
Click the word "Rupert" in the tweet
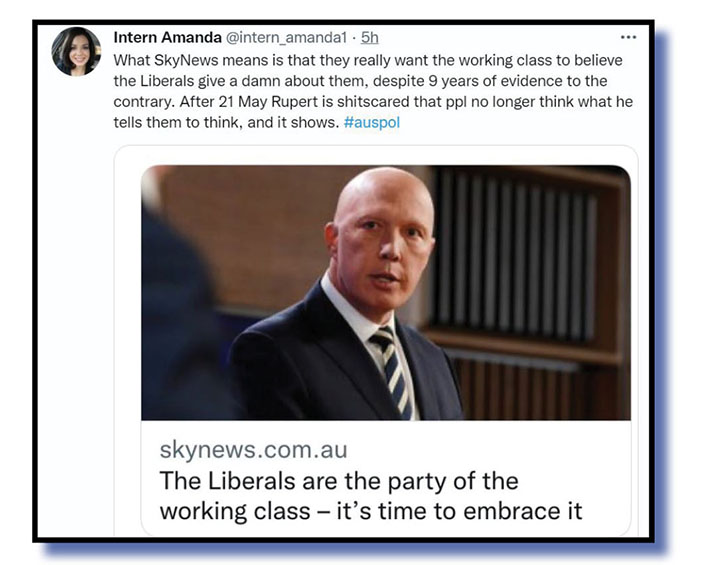pyautogui.click(x=295, y=102)
